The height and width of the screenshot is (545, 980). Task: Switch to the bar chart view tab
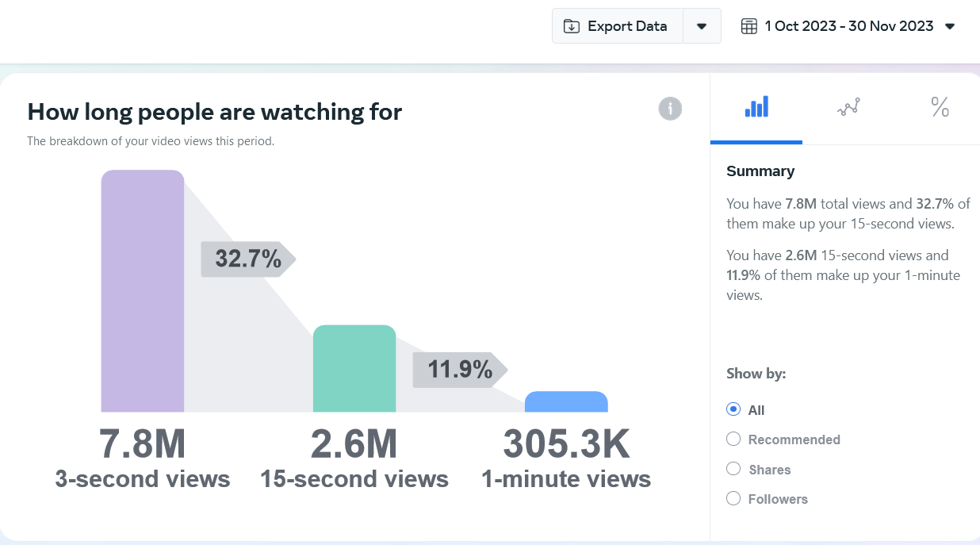(756, 108)
